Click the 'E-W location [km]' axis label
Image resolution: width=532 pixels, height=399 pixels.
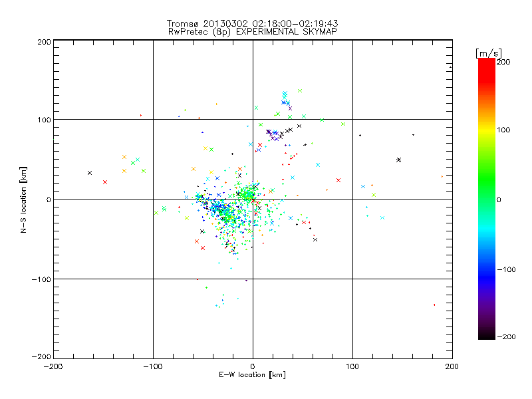tap(252, 375)
